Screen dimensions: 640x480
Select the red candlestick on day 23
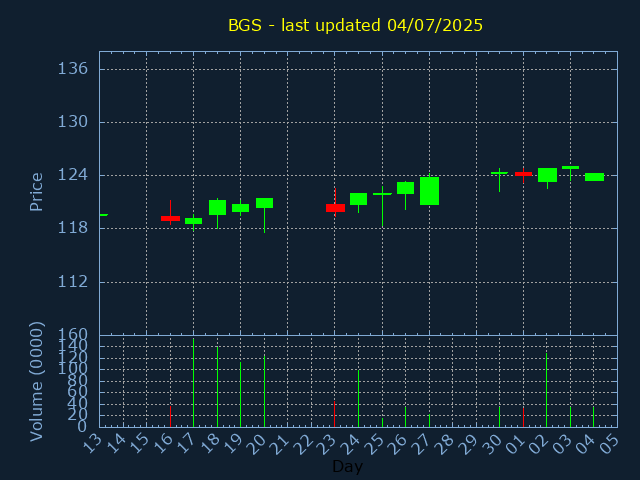pos(335,208)
